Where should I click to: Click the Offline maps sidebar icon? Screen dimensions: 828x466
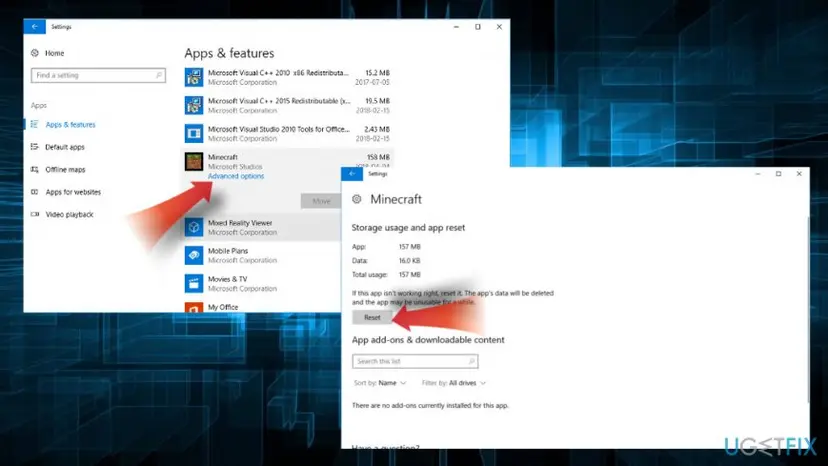point(34,170)
